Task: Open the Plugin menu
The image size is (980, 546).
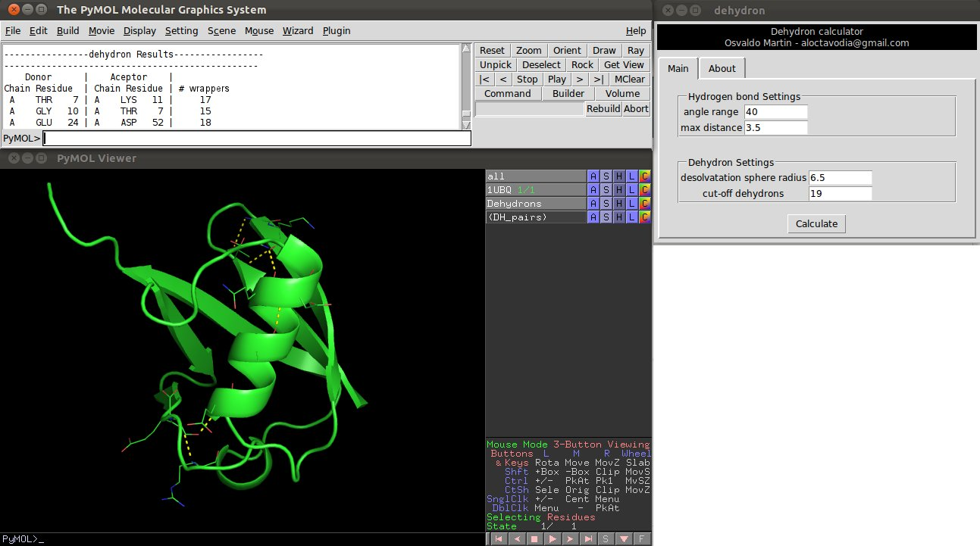Action: pos(337,31)
